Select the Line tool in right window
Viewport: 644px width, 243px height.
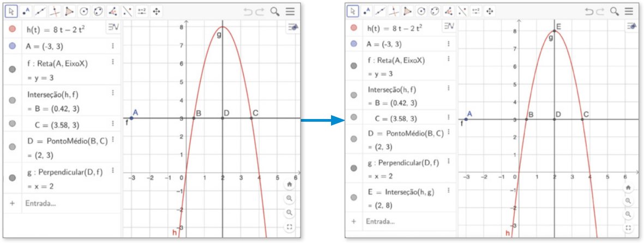[380, 11]
